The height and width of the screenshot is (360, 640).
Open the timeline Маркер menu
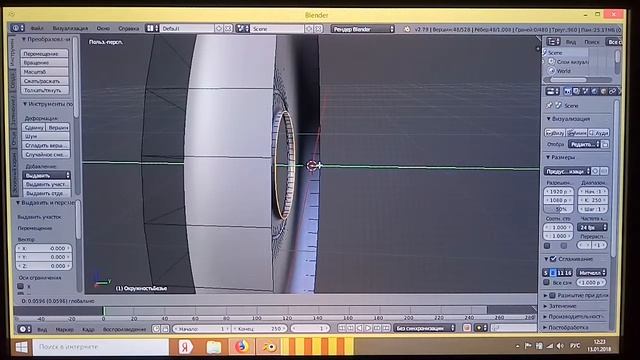pyautogui.click(x=64, y=329)
